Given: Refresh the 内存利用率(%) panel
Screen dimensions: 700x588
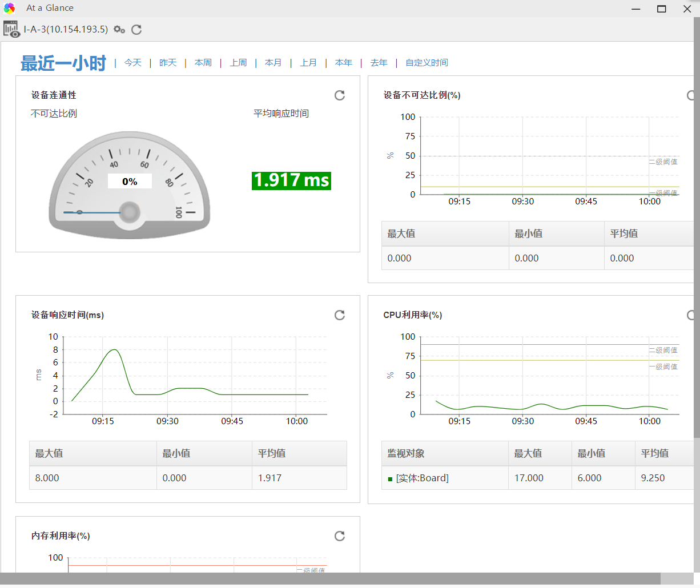Looking at the screenshot, I should (x=340, y=536).
